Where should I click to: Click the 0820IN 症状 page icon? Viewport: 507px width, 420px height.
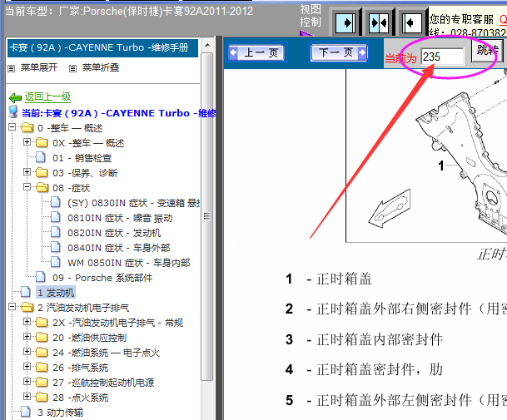pyautogui.click(x=56, y=232)
